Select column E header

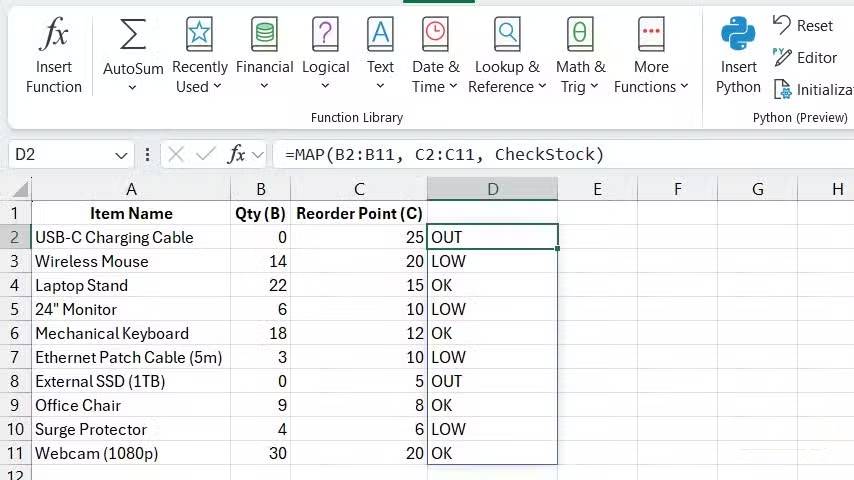coord(597,189)
